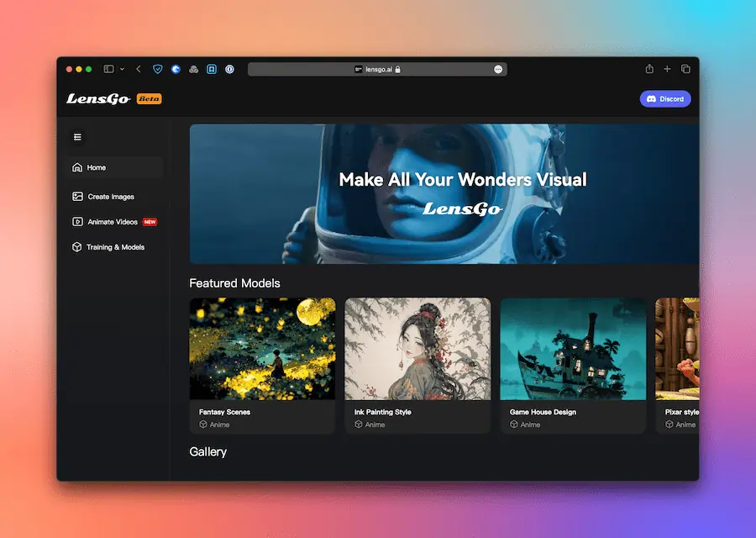Click the Game House Design title text
Screen dimensions: 756x538
(x=543, y=412)
